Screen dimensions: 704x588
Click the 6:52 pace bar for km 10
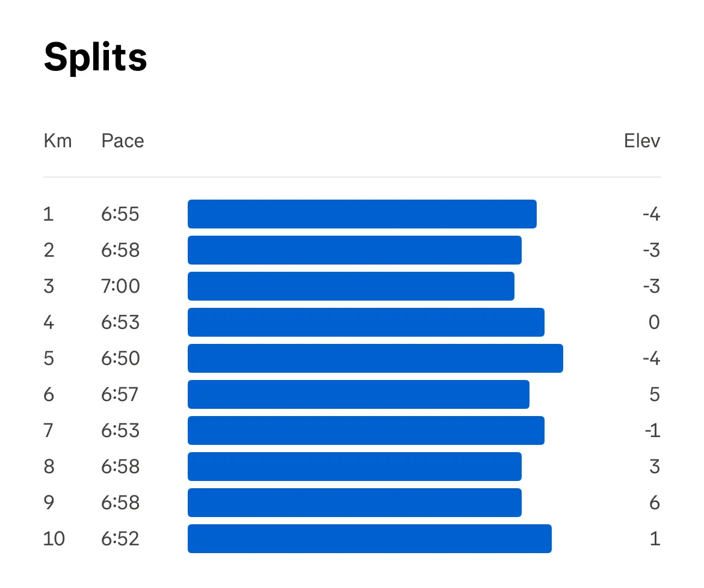pyautogui.click(x=369, y=539)
